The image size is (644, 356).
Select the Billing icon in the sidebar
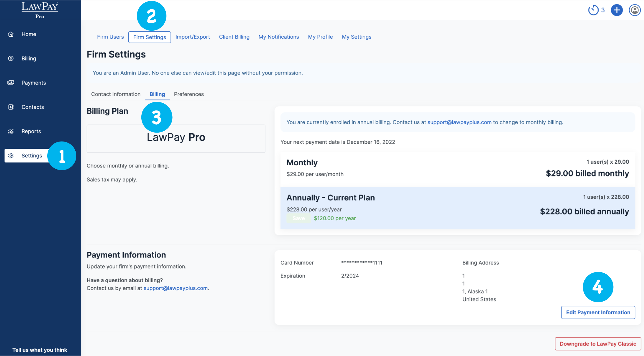11,58
